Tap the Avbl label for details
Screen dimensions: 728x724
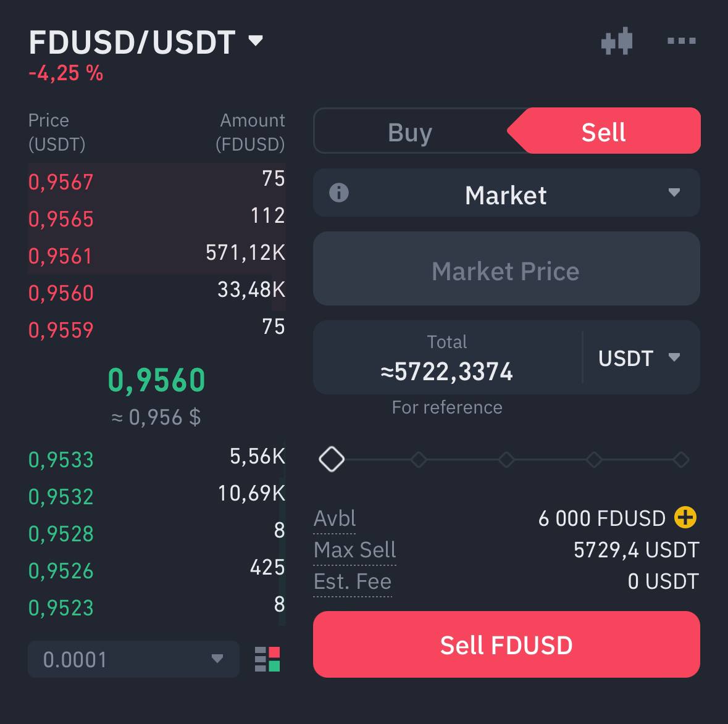tap(335, 518)
